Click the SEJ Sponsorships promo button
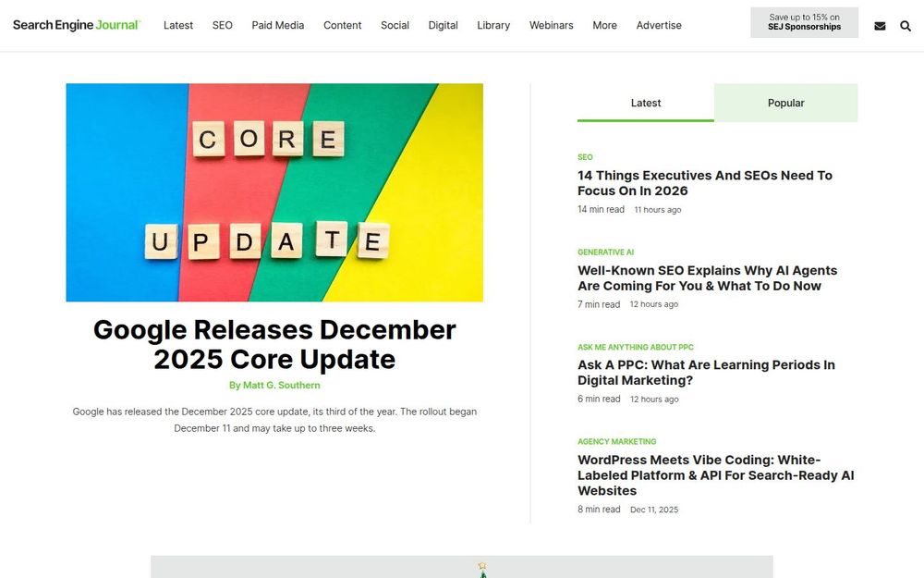924x578 pixels. (x=805, y=22)
